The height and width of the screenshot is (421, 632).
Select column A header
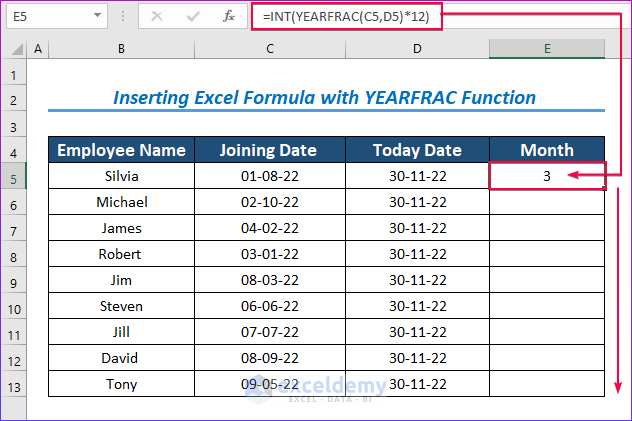pos(38,49)
